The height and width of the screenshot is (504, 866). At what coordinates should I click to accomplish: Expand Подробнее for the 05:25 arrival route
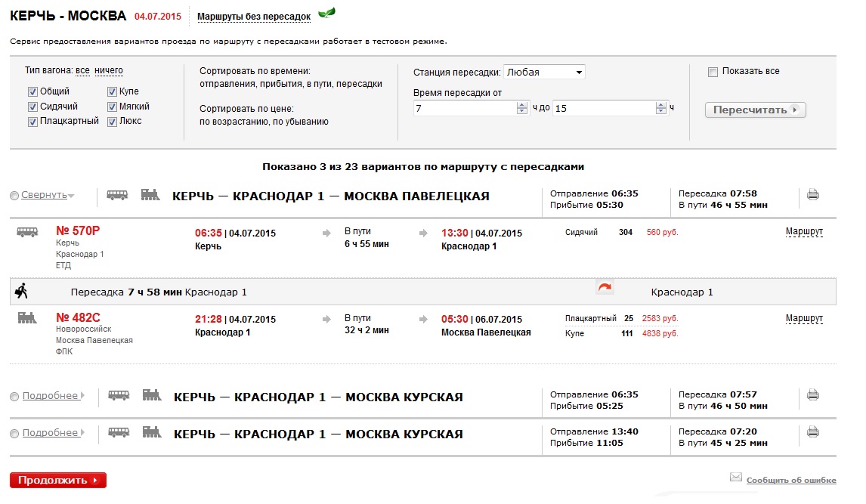click(50, 395)
